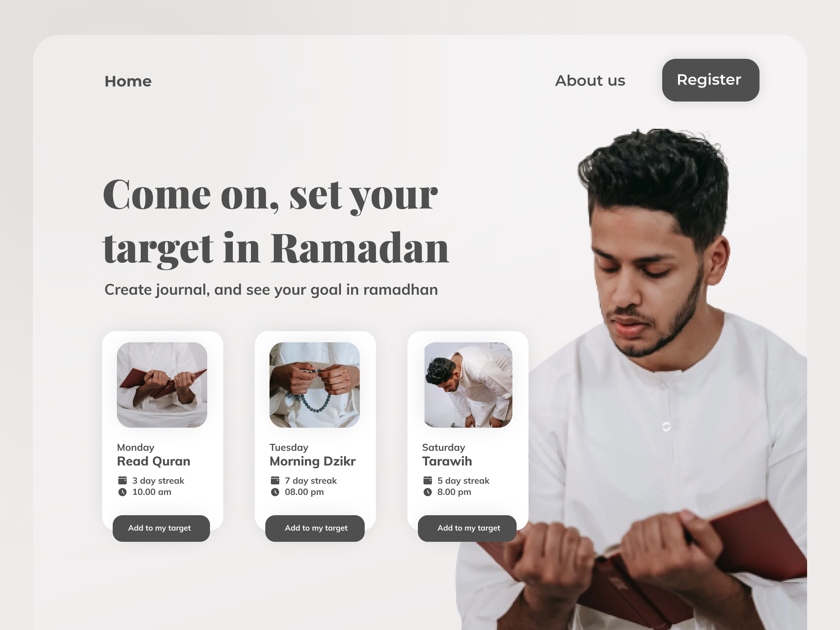Click the main Ramadan headline text
The width and height of the screenshot is (840, 630).
(276, 222)
